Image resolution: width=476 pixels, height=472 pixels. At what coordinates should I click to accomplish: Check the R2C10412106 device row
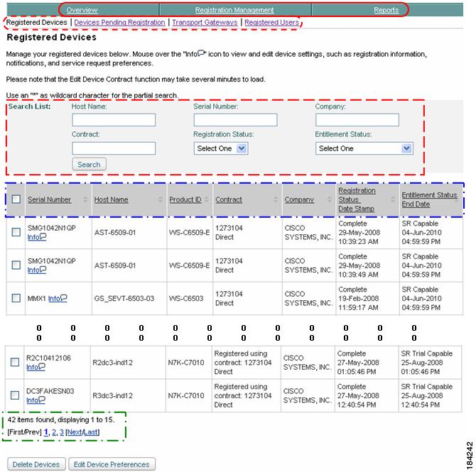click(15, 362)
